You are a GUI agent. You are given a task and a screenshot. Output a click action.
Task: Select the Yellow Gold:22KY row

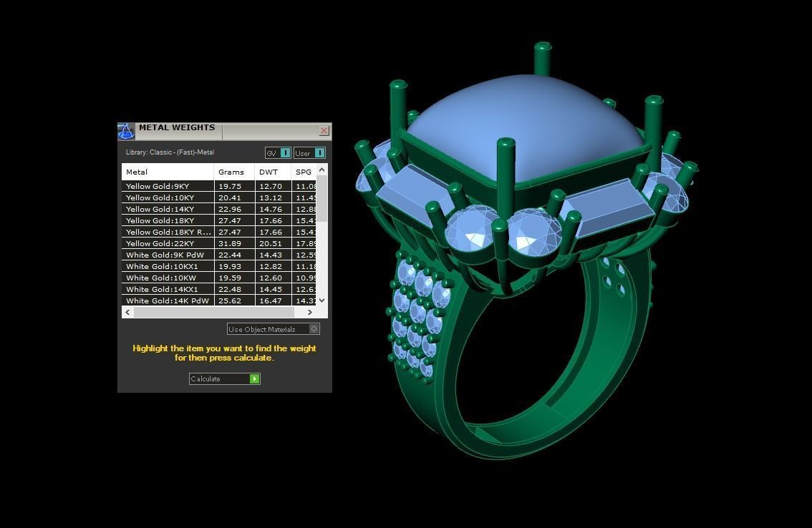pyautogui.click(x=218, y=243)
